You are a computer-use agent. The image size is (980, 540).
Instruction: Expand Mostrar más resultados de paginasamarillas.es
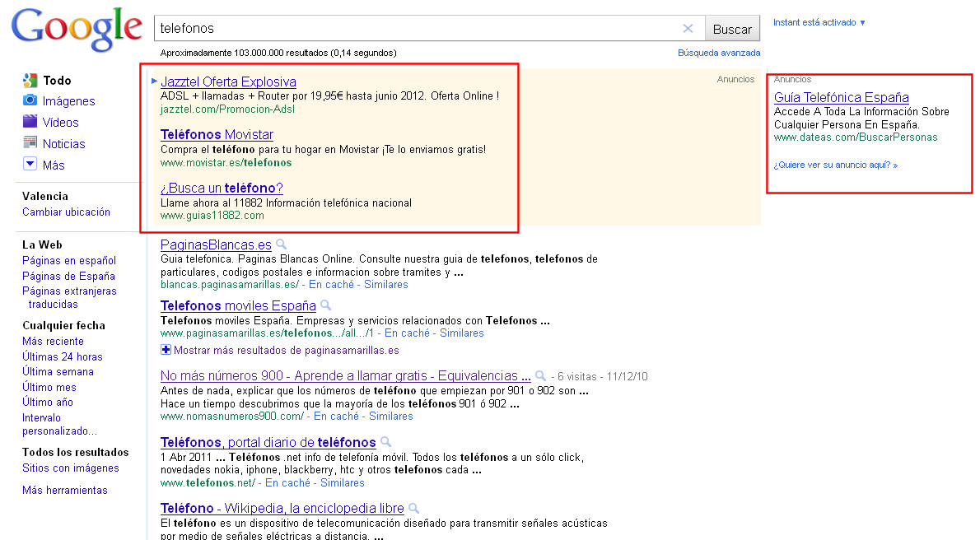pyautogui.click(x=166, y=350)
